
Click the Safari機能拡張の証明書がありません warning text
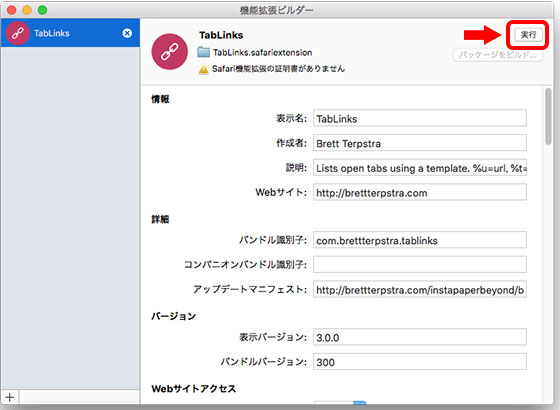(x=278, y=69)
